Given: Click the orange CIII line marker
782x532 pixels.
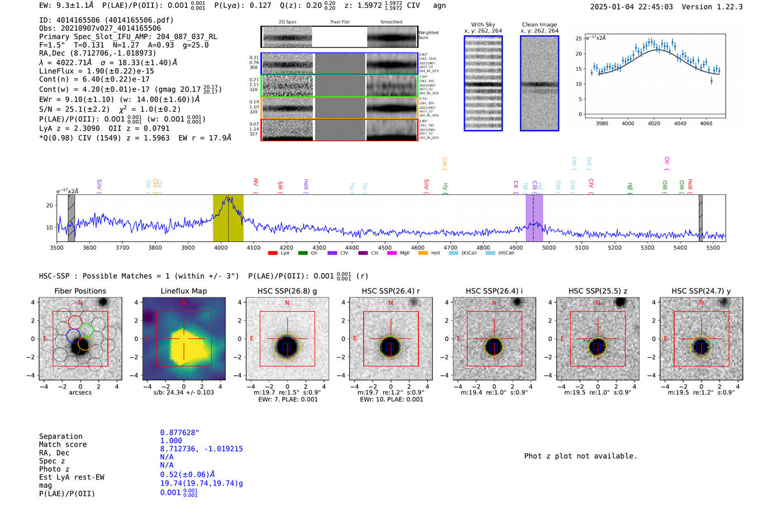Looking at the screenshot, I should point(444,164).
